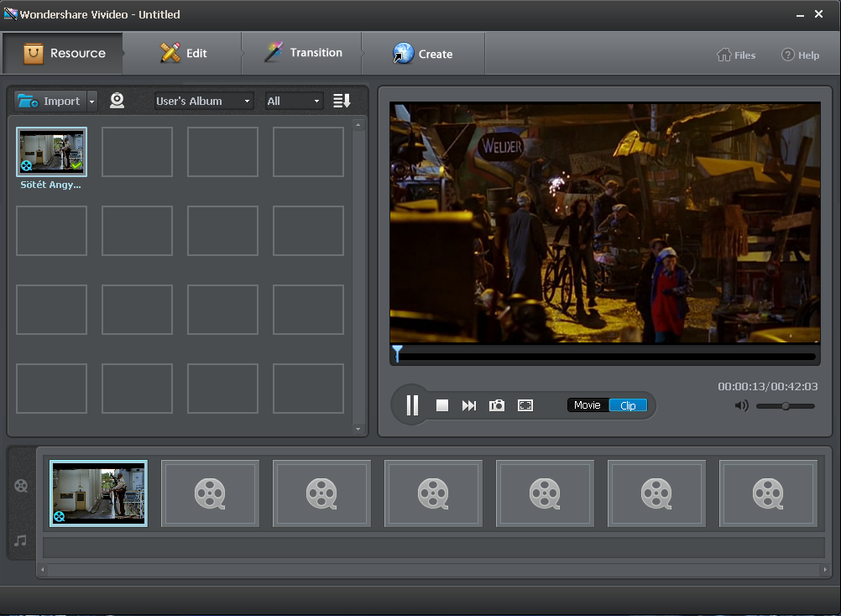Viewport: 841px width, 616px height.
Task: Click the playback time 00:00:13/00:42:03
Action: (767, 387)
